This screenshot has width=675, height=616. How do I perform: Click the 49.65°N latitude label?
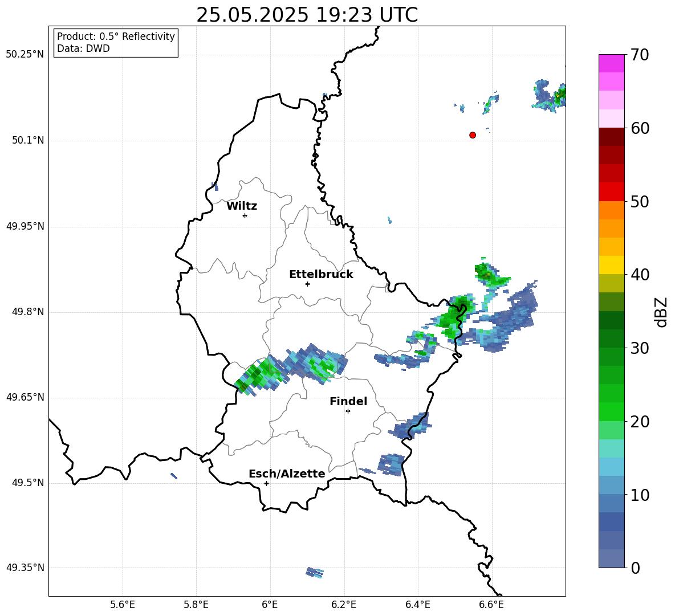[25, 397]
